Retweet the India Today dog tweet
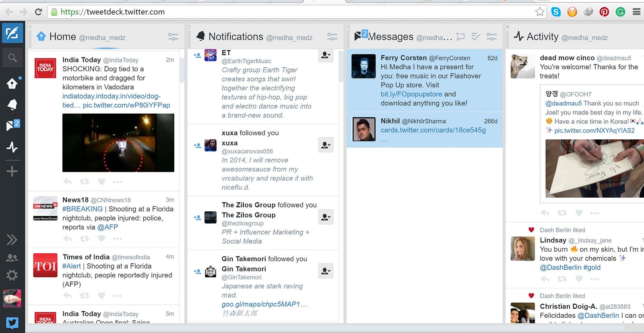The image size is (644, 333). click(x=85, y=182)
